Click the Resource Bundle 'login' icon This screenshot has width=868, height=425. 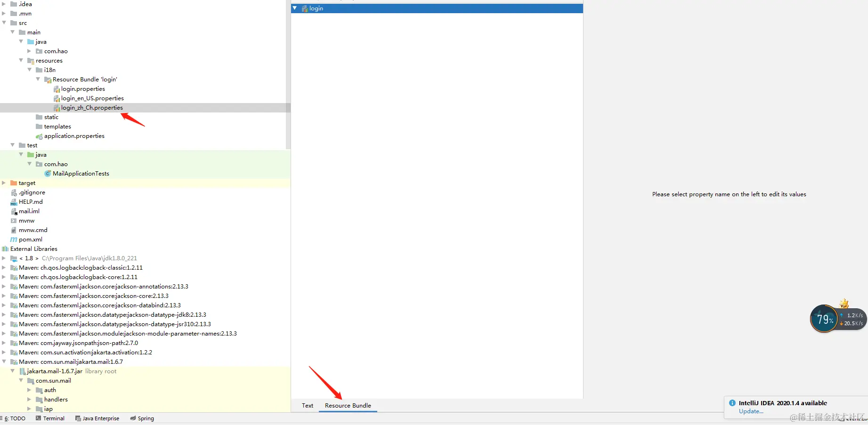coord(48,80)
